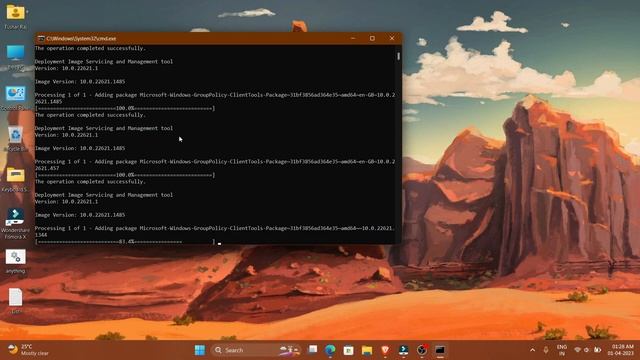This screenshot has height=360, width=640.
Task: Minimize the cmd.exe window
Action: click(353, 38)
